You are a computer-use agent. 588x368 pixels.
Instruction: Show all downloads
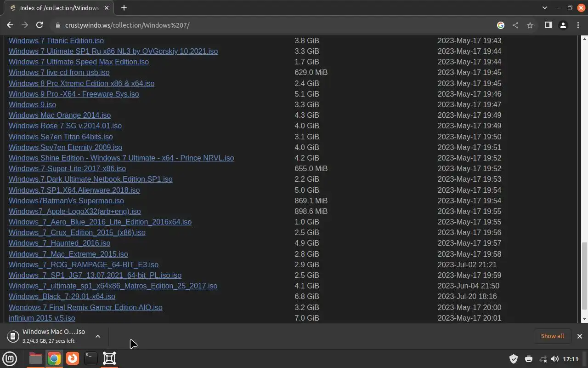552,336
